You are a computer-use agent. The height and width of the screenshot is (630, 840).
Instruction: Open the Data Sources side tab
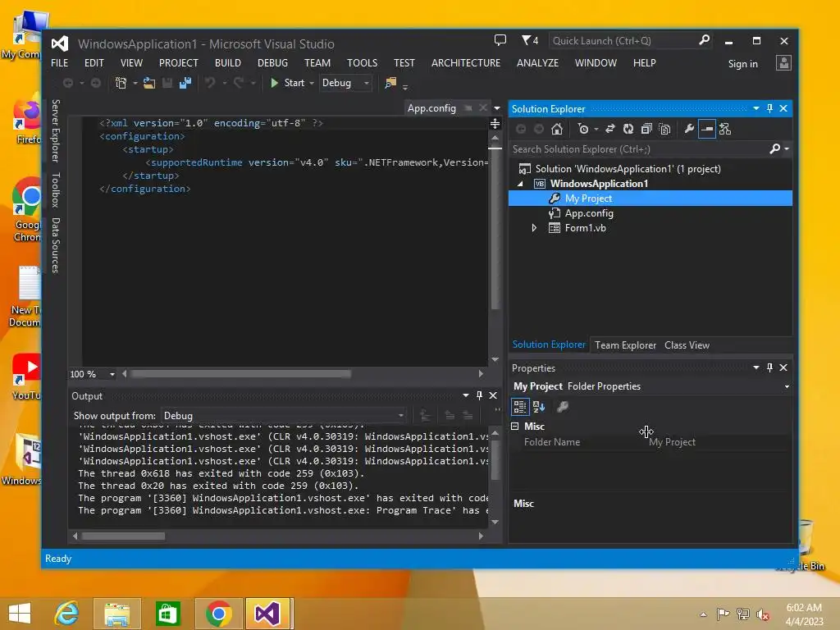56,245
